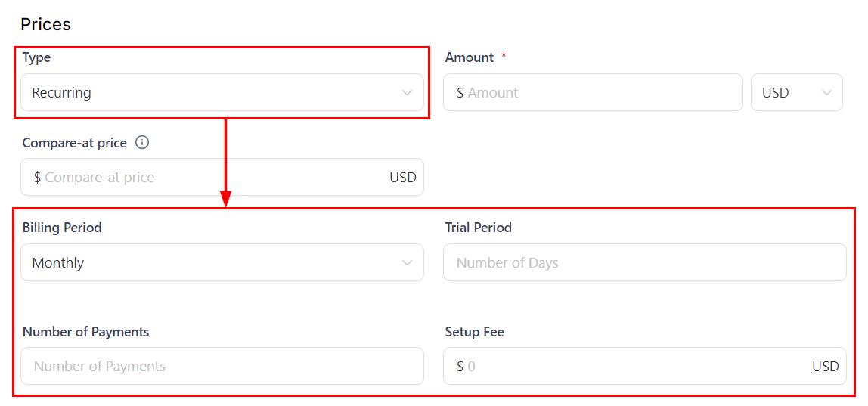The width and height of the screenshot is (868, 406).
Task: Click the red required asterisk beside Amount
Action: 504,57
